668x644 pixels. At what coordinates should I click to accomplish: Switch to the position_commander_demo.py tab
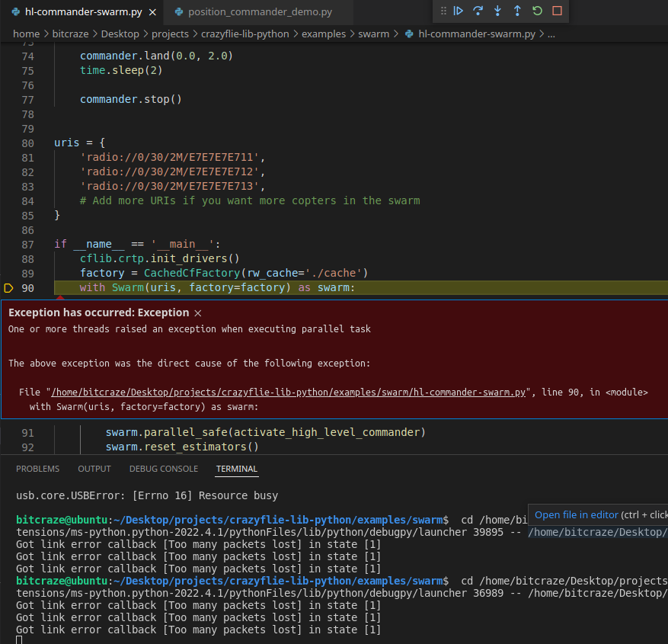pos(257,11)
